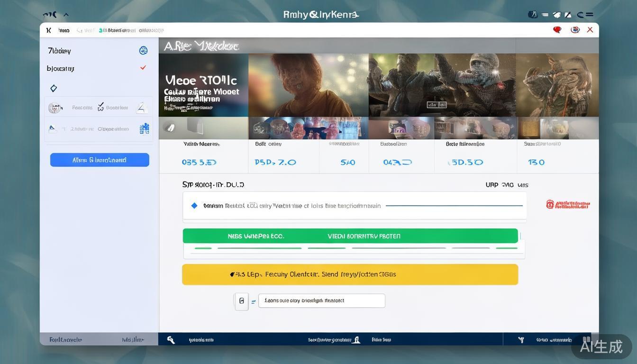This screenshot has width=637, height=364.
Task: Click the yellow banner button
Action: tap(350, 274)
